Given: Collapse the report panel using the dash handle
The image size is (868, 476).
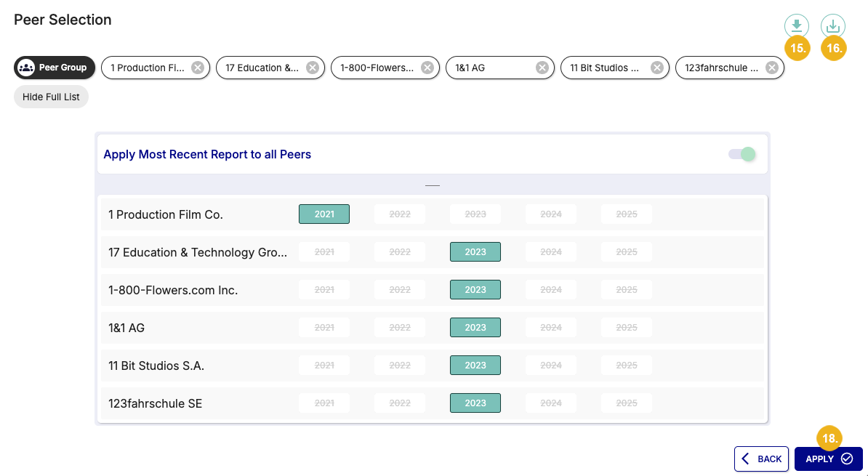Looking at the screenshot, I should tap(433, 185).
